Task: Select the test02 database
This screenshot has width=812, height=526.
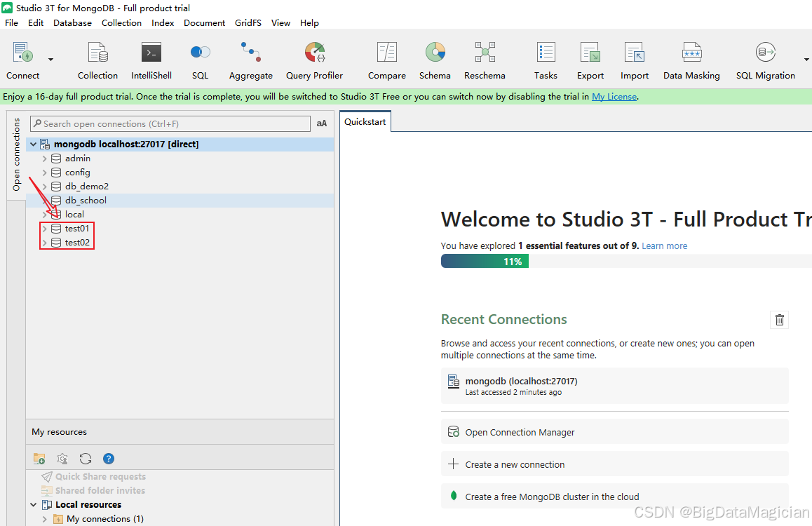Action: (77, 242)
